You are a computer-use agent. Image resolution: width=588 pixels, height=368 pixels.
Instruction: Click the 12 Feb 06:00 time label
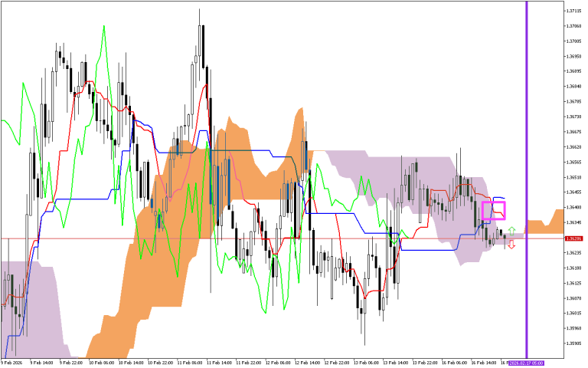pyautogui.click(x=278, y=363)
